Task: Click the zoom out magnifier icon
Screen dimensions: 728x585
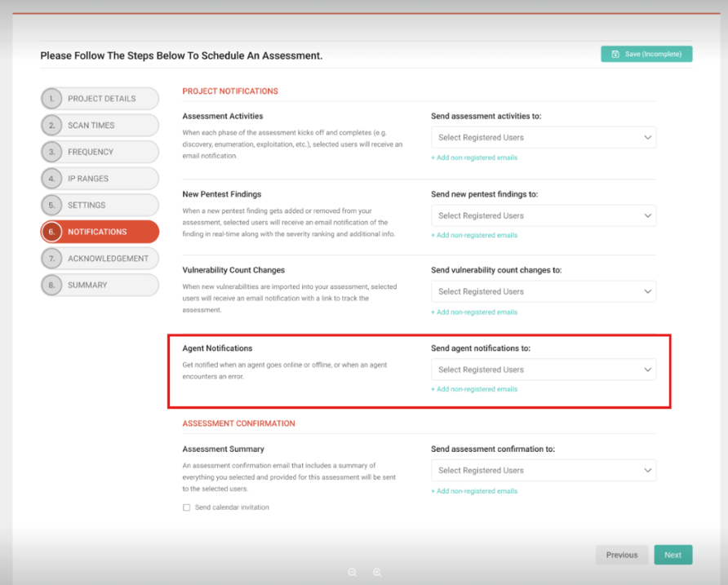Action: tap(353, 573)
